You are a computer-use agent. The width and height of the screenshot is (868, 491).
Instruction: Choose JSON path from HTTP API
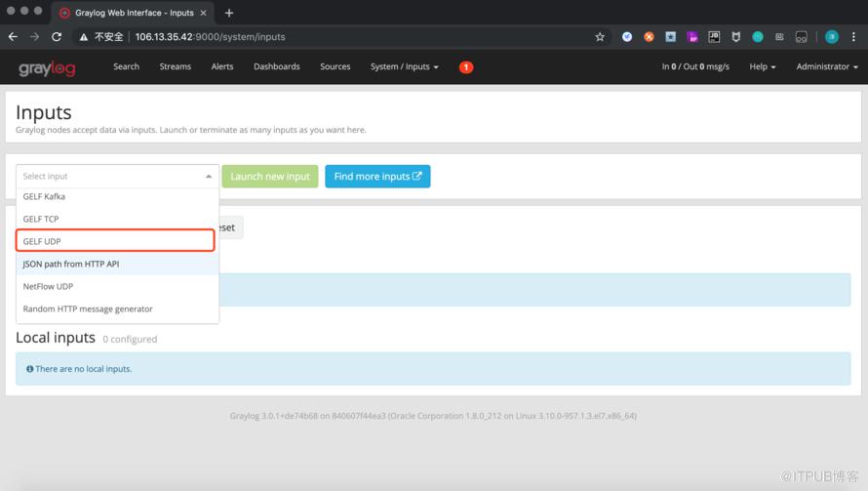(117, 264)
